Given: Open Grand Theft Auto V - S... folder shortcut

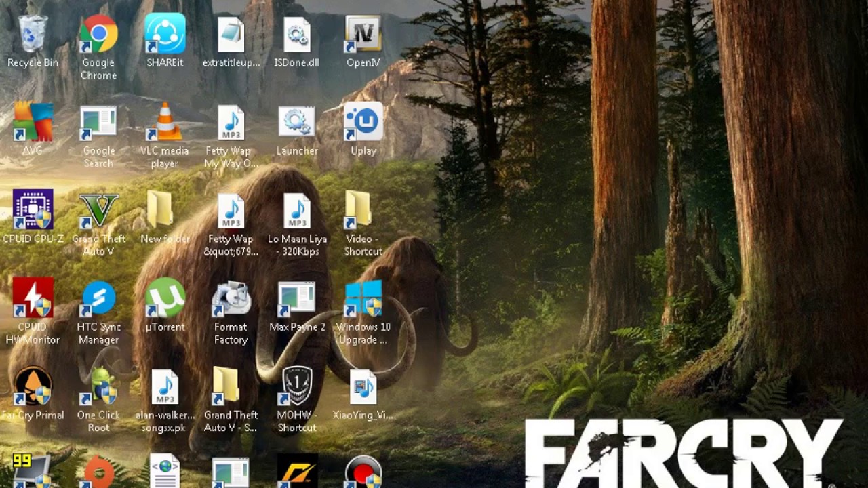Looking at the screenshot, I should coord(226,386).
